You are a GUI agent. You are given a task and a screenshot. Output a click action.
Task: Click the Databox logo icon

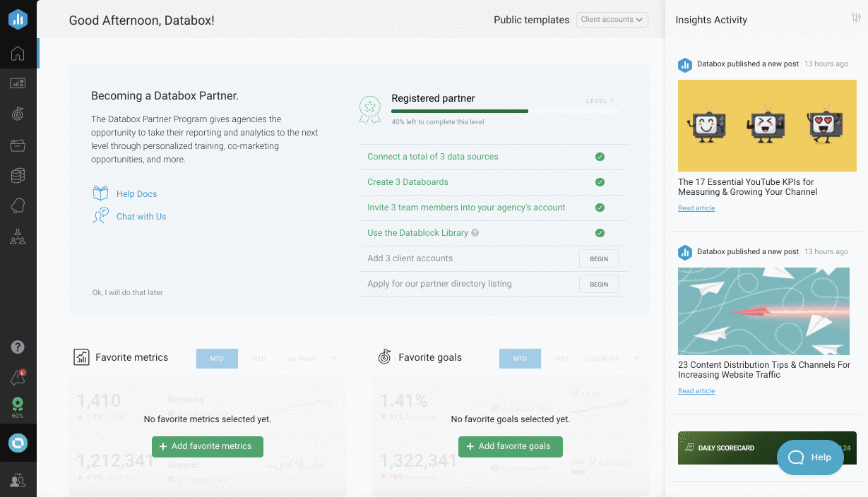coord(18,20)
